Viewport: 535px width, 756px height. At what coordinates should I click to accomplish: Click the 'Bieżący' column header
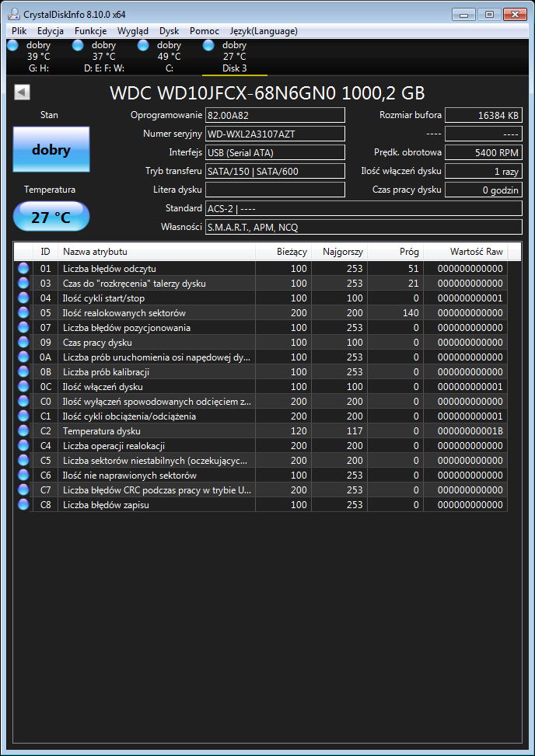pos(283,252)
